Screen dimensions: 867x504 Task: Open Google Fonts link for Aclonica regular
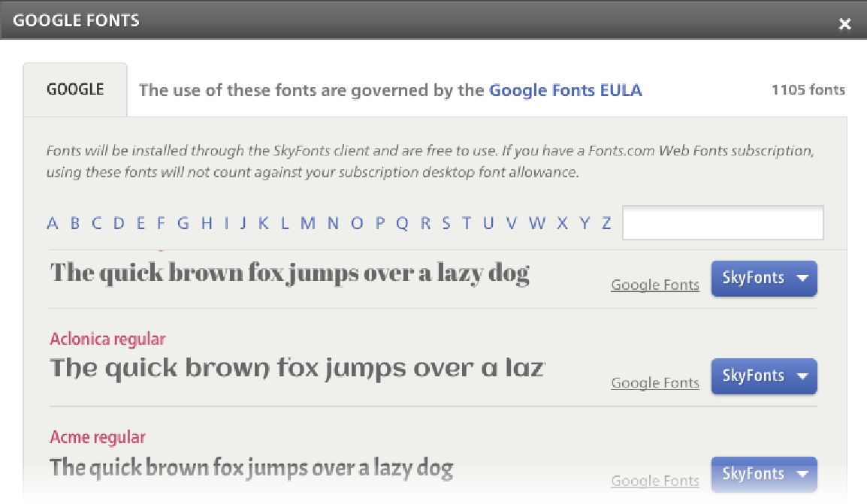pos(655,382)
